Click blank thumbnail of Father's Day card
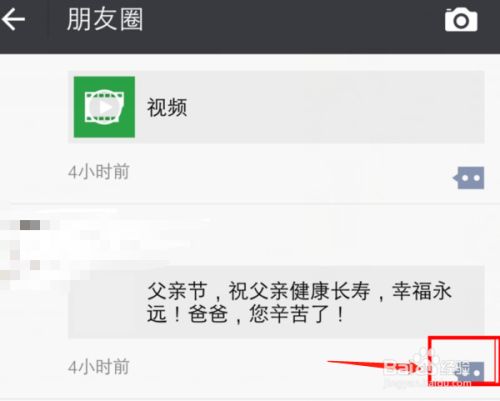This screenshot has width=500, height=401. (x=104, y=302)
